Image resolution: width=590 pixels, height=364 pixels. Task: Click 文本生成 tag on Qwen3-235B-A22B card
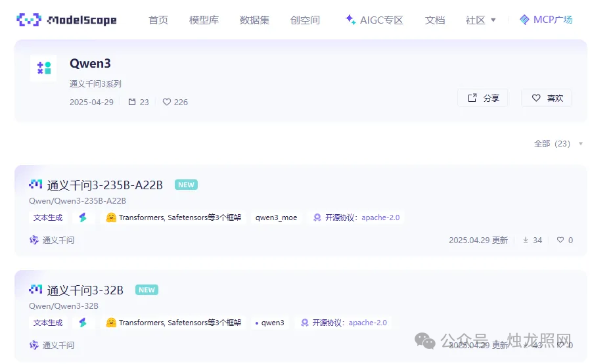click(x=48, y=217)
